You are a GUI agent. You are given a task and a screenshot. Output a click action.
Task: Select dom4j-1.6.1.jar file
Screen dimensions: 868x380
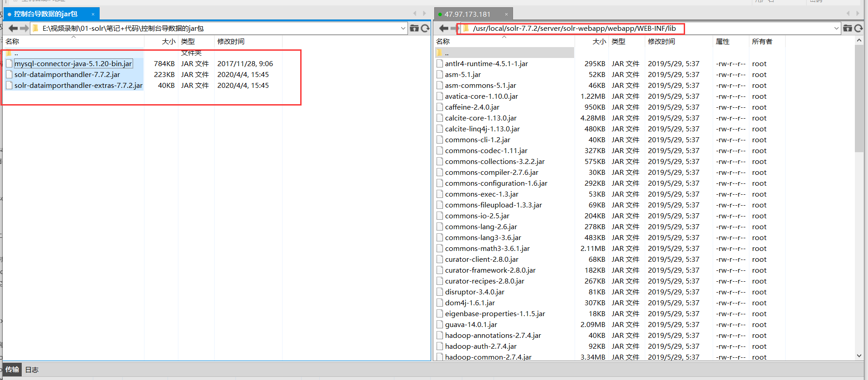click(470, 303)
